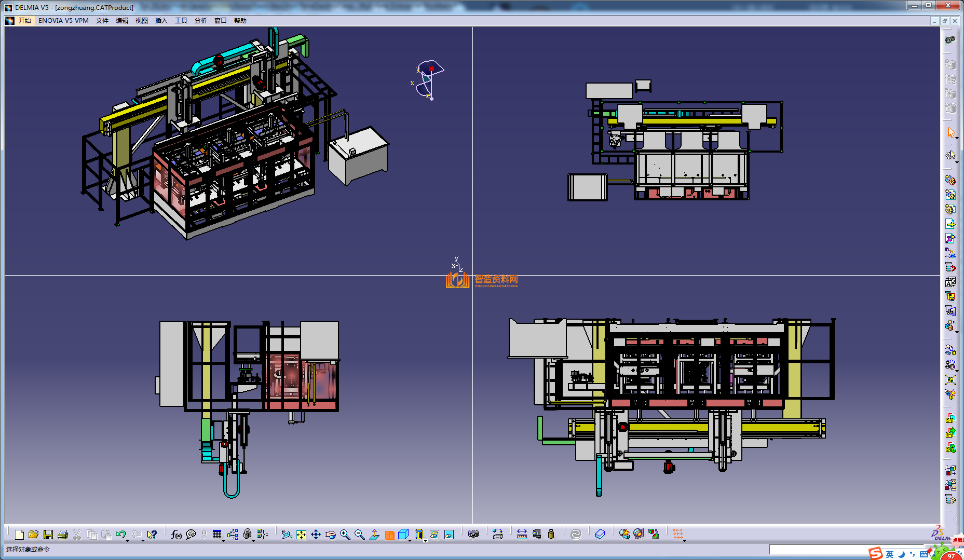Click the Capture camera icon

pos(473,534)
